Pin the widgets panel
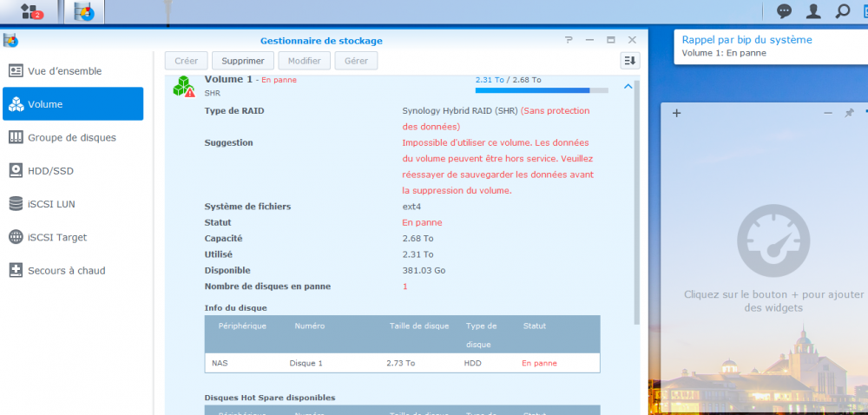 click(849, 113)
